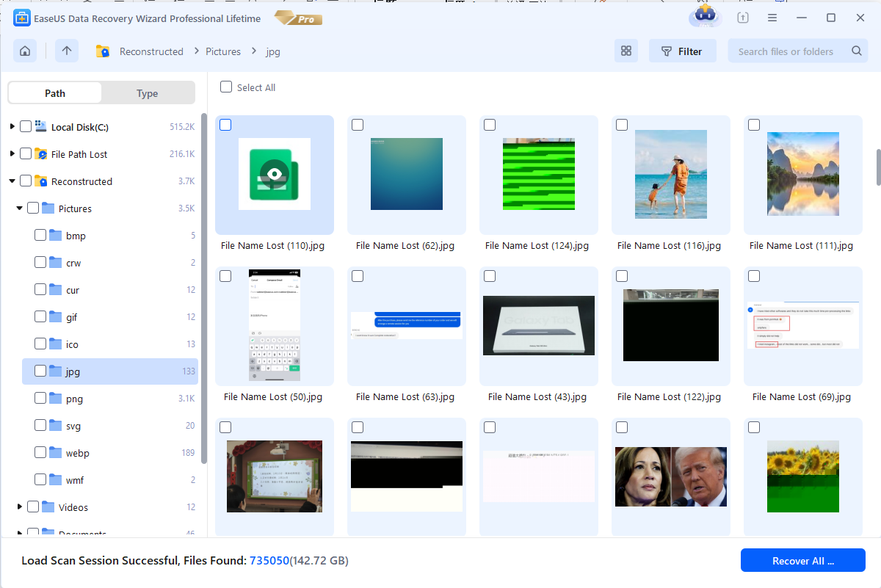Open the beach photo thumbnail (116)
Viewport: 881px width, 588px height.
[671, 175]
